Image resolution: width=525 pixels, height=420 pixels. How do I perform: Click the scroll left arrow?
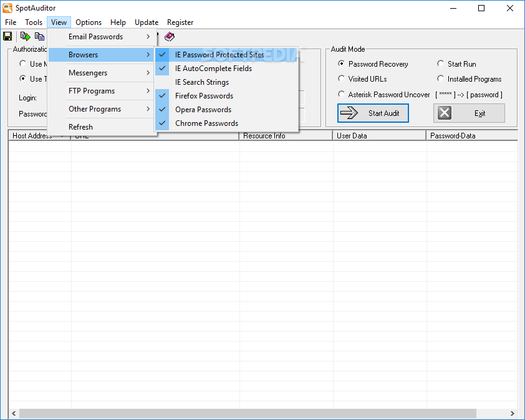(x=14, y=413)
